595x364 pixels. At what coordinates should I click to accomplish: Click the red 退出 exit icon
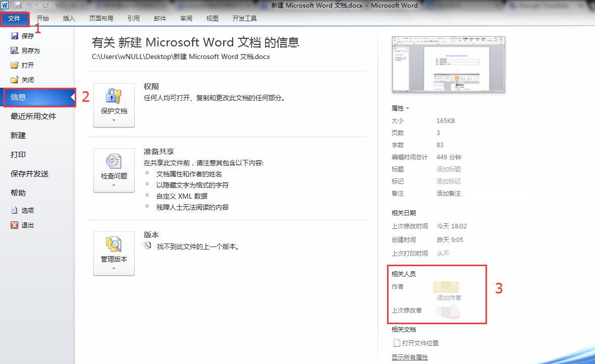[x=15, y=225]
